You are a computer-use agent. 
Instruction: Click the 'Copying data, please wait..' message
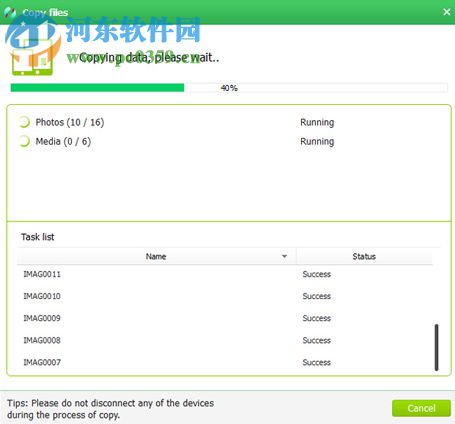pos(149,58)
